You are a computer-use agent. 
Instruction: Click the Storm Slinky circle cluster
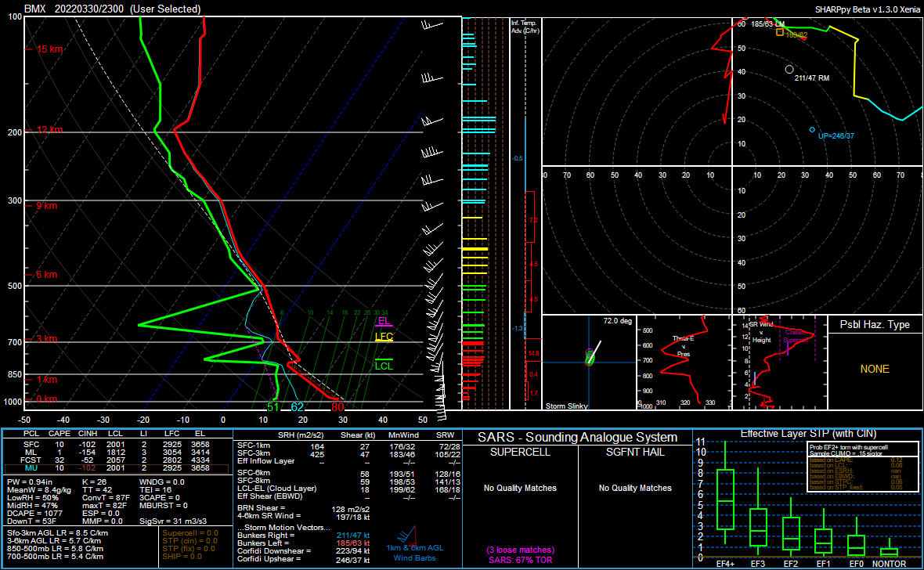pyautogui.click(x=590, y=356)
